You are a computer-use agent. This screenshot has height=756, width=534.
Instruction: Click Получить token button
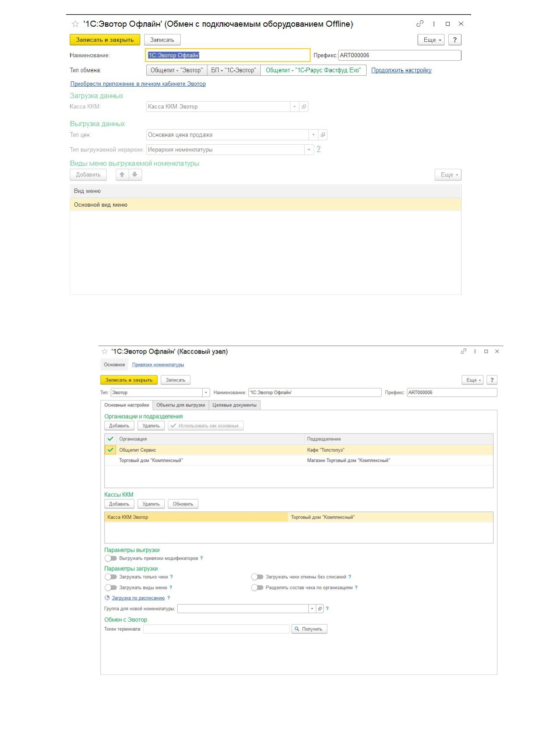(309, 629)
